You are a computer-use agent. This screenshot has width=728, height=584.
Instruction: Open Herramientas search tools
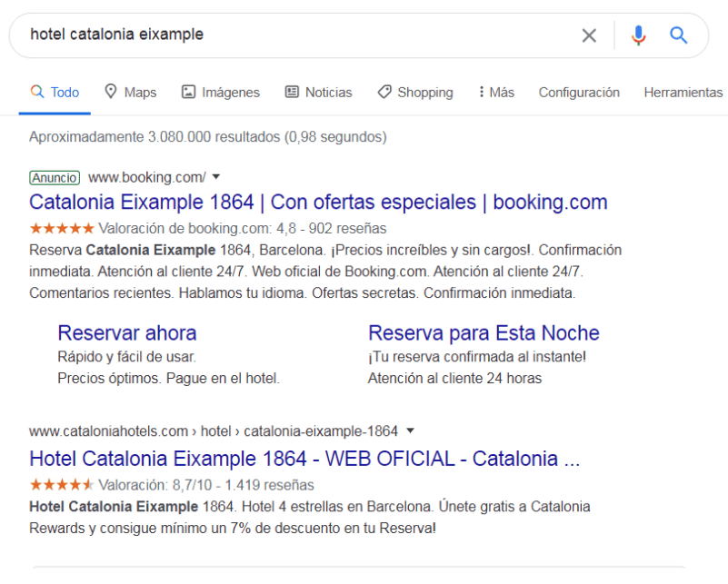point(683,93)
